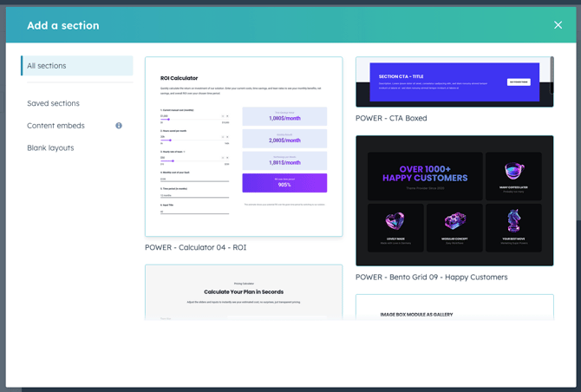Choose Blank layouts in the sidebar
The width and height of the screenshot is (581, 392).
click(x=50, y=148)
